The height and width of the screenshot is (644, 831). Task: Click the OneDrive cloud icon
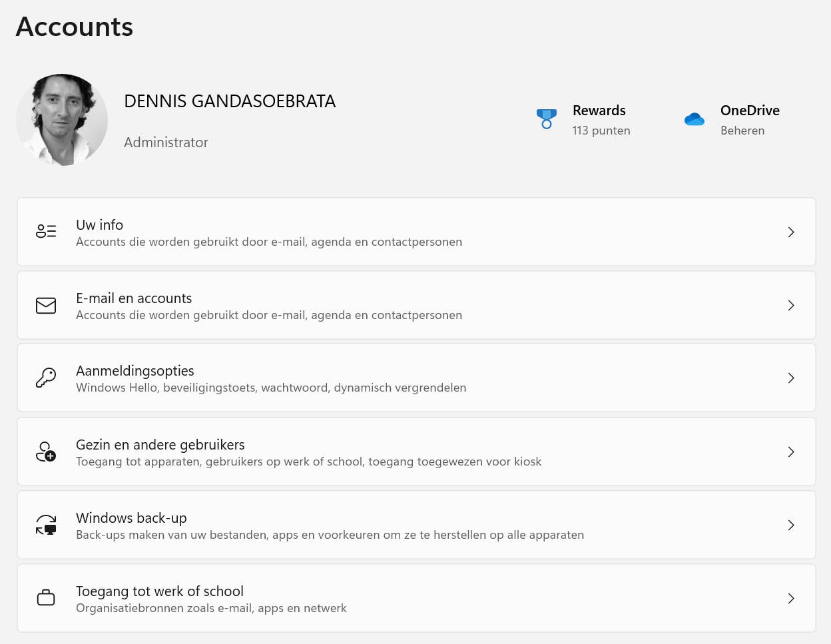click(x=694, y=119)
